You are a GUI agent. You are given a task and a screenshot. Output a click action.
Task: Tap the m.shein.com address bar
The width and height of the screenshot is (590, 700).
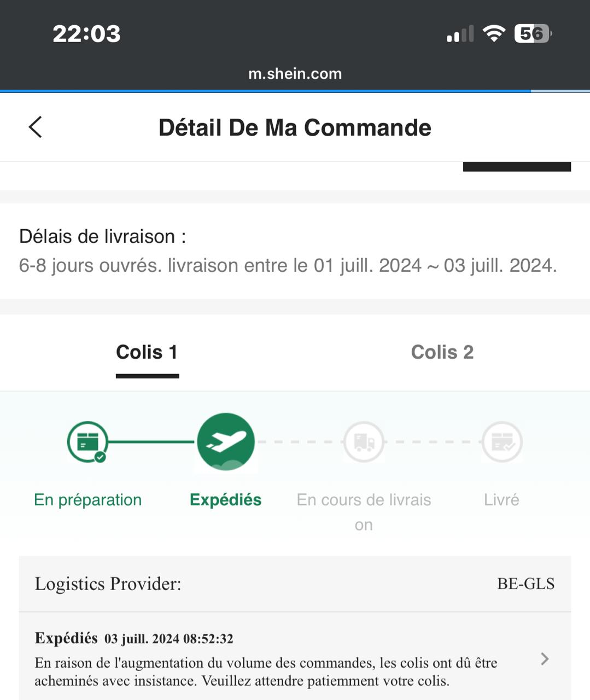[295, 74]
